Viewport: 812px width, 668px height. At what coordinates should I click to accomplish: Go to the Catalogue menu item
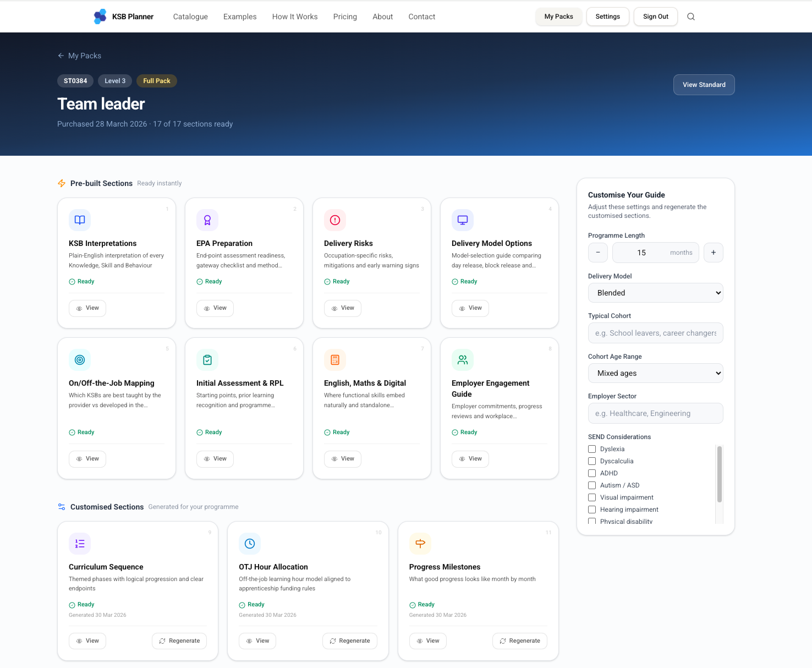(190, 17)
